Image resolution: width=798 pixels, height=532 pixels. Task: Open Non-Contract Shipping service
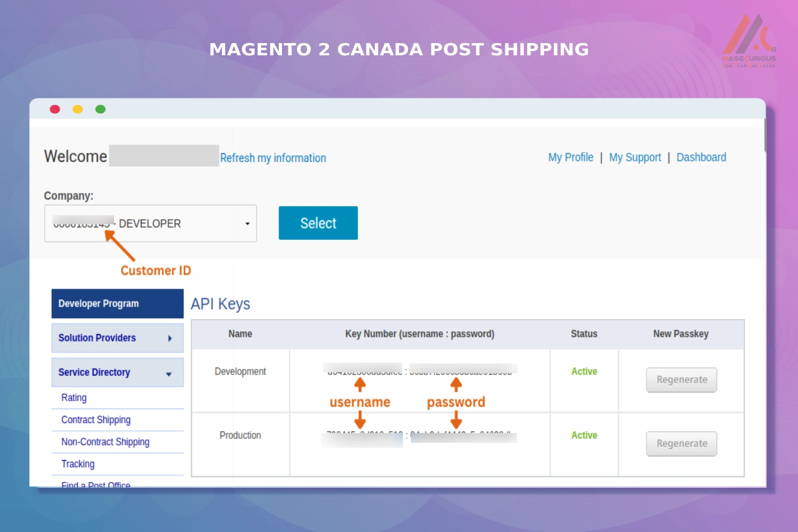[105, 442]
